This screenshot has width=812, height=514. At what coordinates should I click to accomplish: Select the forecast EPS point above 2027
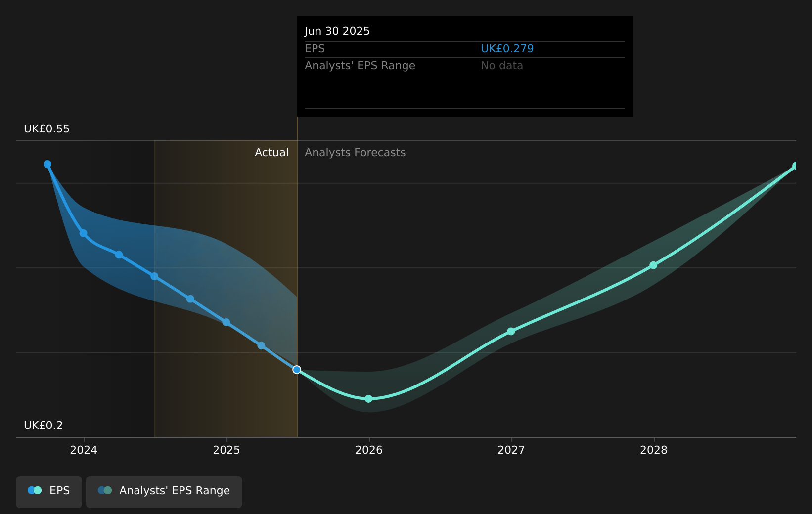point(511,331)
